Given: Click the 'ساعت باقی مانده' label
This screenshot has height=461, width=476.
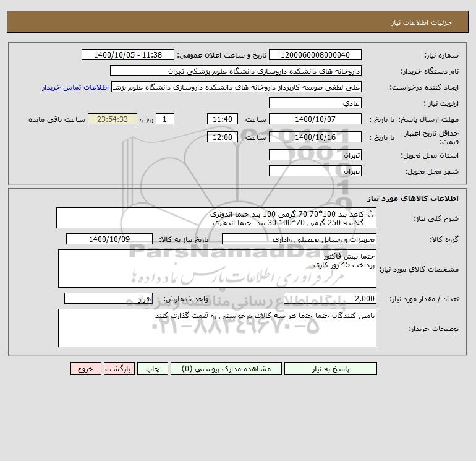Looking at the screenshot, I should pos(57,119).
